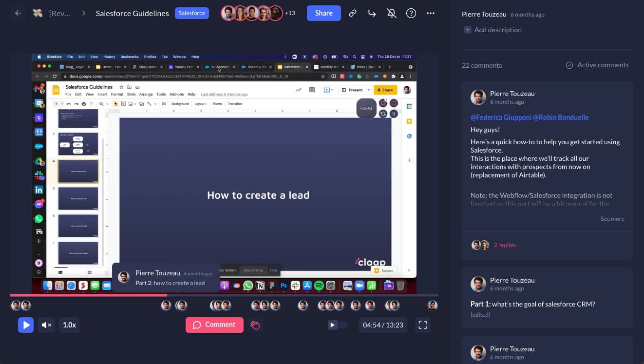Click the Gmail icon in Sidekick sidebar
The height and width of the screenshot is (364, 644).
point(39,89)
